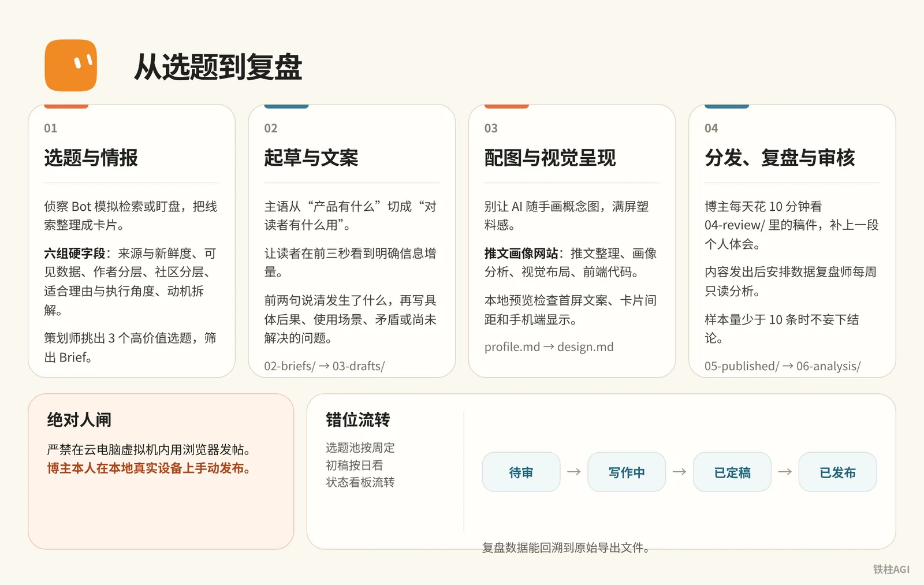Click the path 05-published/ → 06-analysis/

(x=783, y=366)
